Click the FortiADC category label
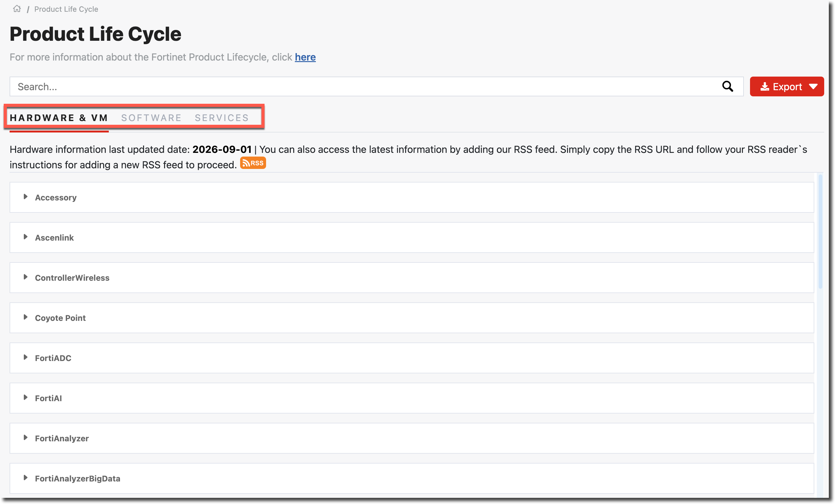 click(53, 358)
